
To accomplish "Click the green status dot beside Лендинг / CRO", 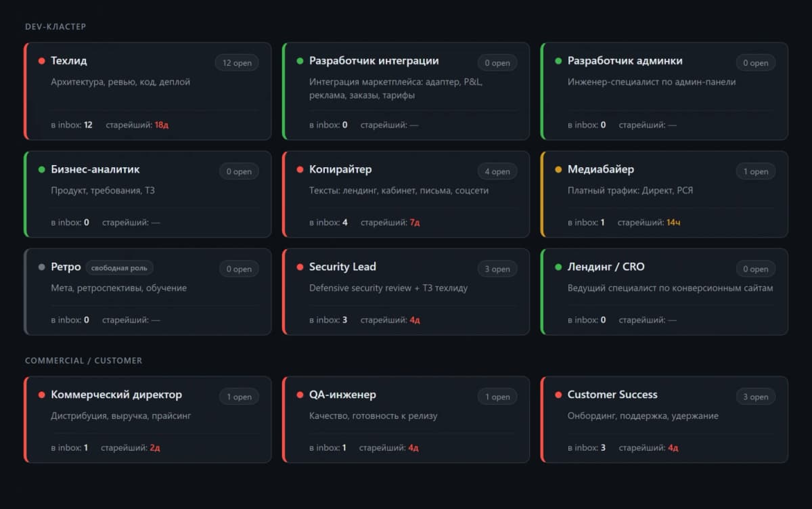I will click(x=558, y=267).
